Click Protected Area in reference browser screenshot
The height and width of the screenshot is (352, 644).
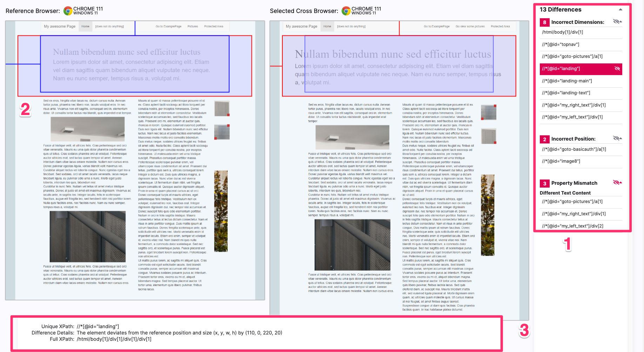[214, 26]
